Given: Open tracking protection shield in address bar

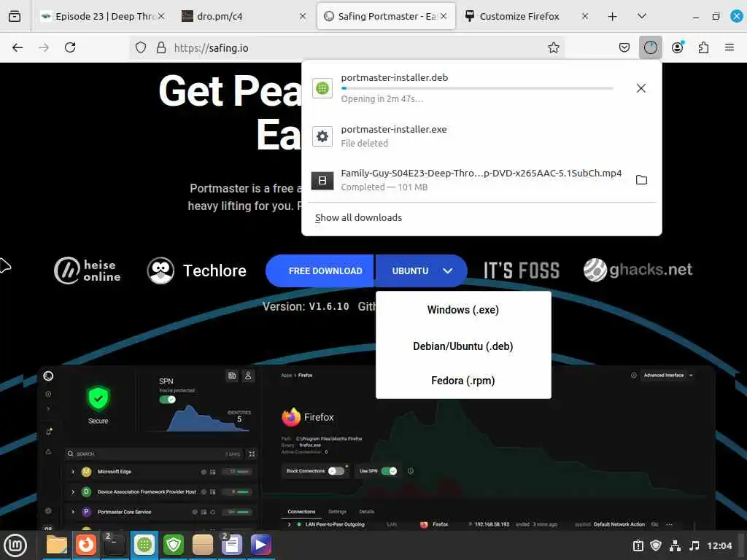Looking at the screenshot, I should 141,47.
